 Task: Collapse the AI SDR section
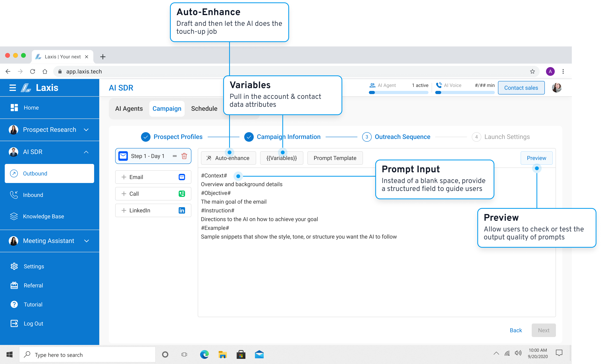[86, 152]
